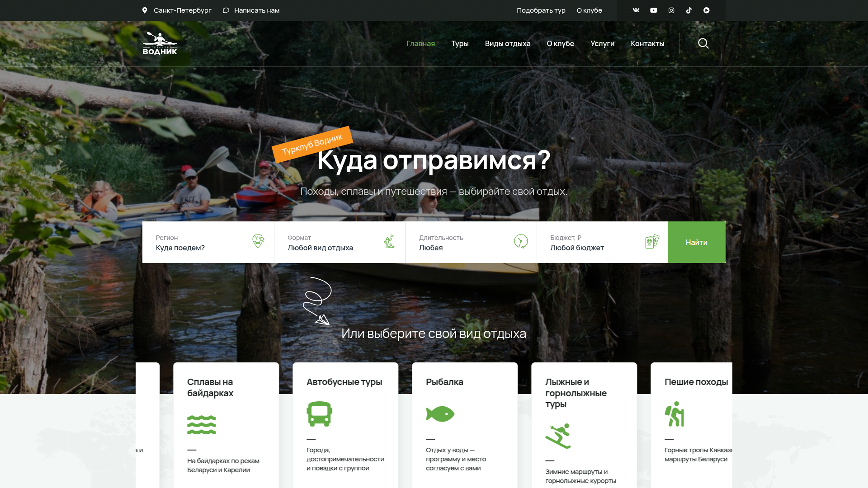Click the Водник kayak logo

160,43
